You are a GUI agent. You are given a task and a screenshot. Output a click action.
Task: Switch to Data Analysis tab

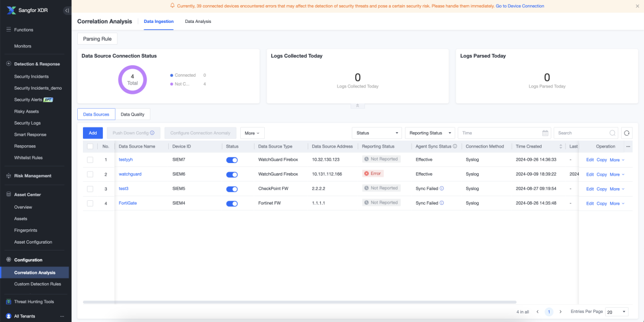click(198, 21)
